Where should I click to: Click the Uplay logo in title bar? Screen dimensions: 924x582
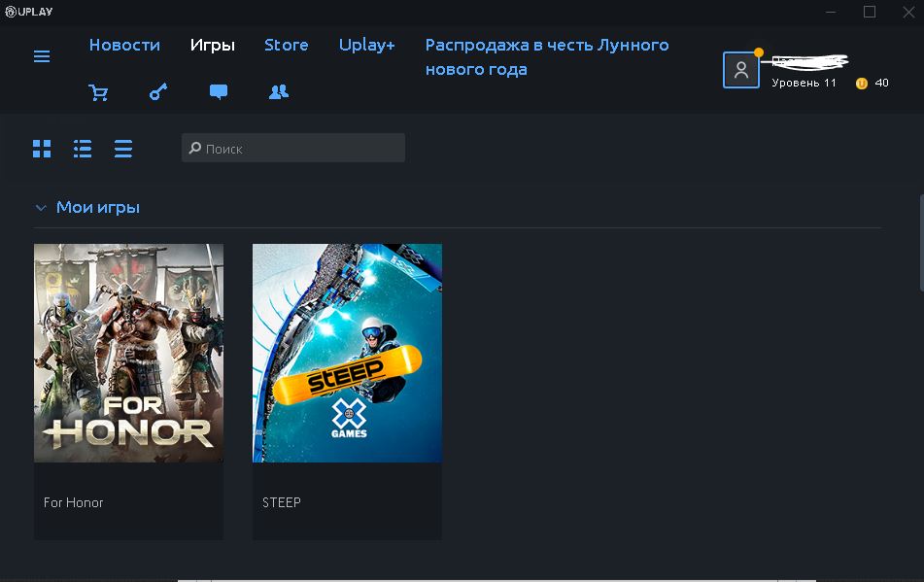(x=29, y=12)
